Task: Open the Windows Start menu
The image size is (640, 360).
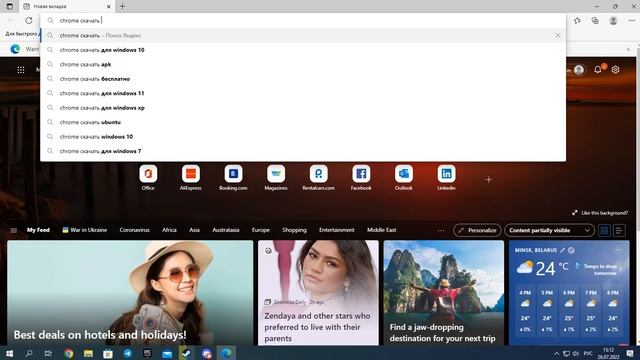Action: (x=9, y=353)
